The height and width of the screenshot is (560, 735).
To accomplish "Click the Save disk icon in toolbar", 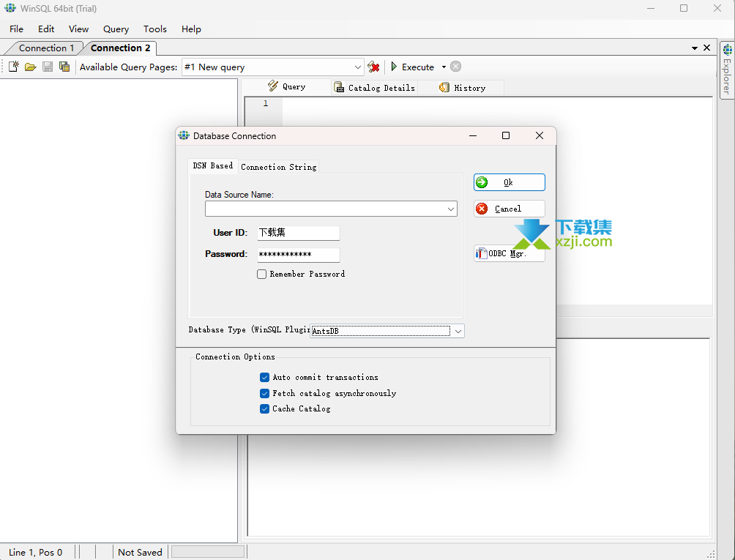I will 48,67.
